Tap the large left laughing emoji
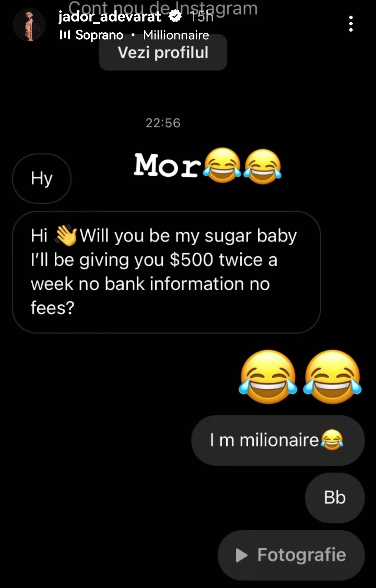 point(268,377)
